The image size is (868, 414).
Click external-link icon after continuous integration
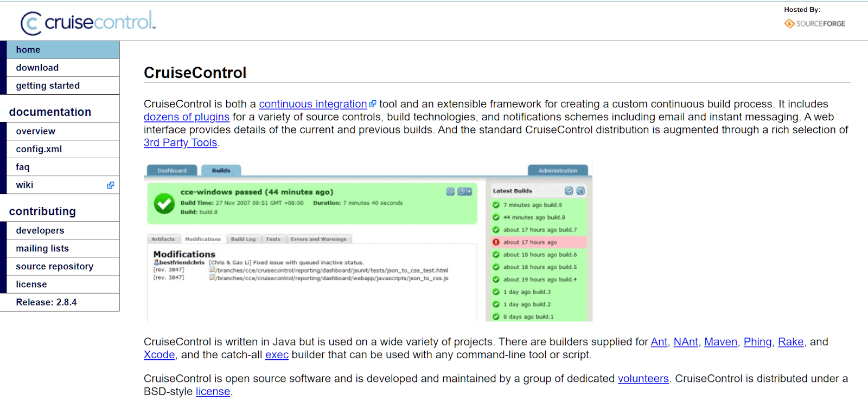coord(373,104)
